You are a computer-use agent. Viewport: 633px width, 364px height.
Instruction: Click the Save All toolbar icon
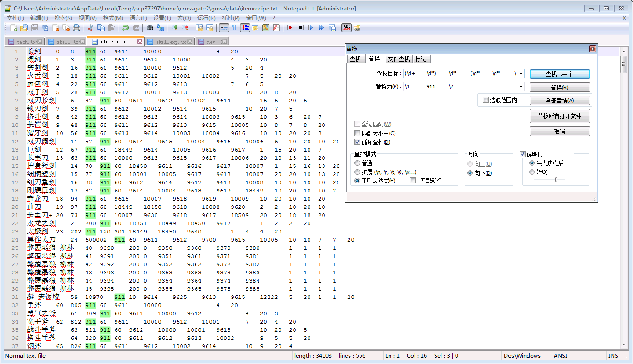pos(45,28)
